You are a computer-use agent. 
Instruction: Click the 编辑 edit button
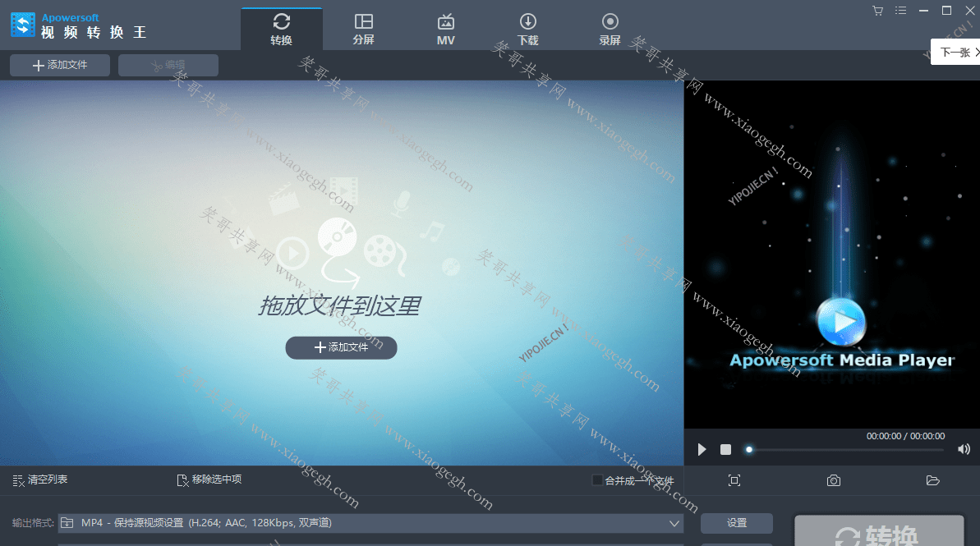(168, 65)
